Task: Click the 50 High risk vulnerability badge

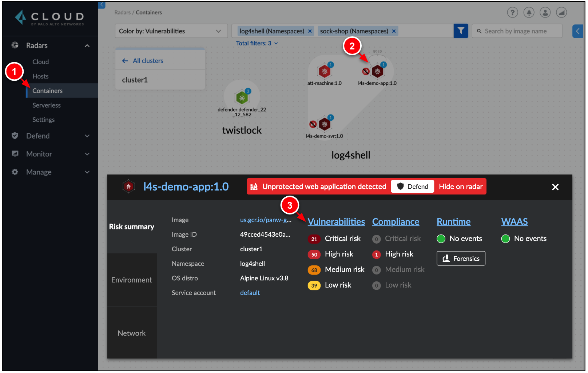Action: (314, 254)
